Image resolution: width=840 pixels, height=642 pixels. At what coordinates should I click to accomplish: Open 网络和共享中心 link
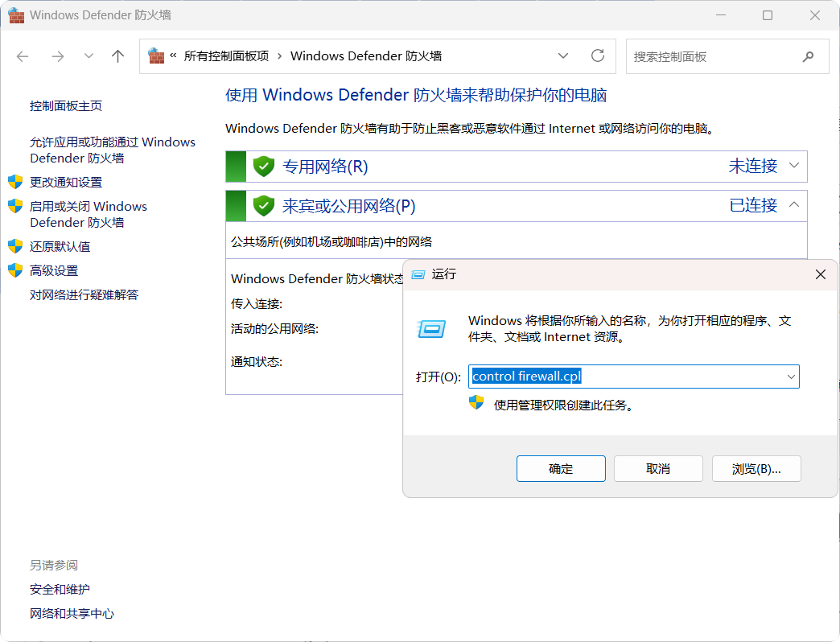pyautogui.click(x=72, y=614)
